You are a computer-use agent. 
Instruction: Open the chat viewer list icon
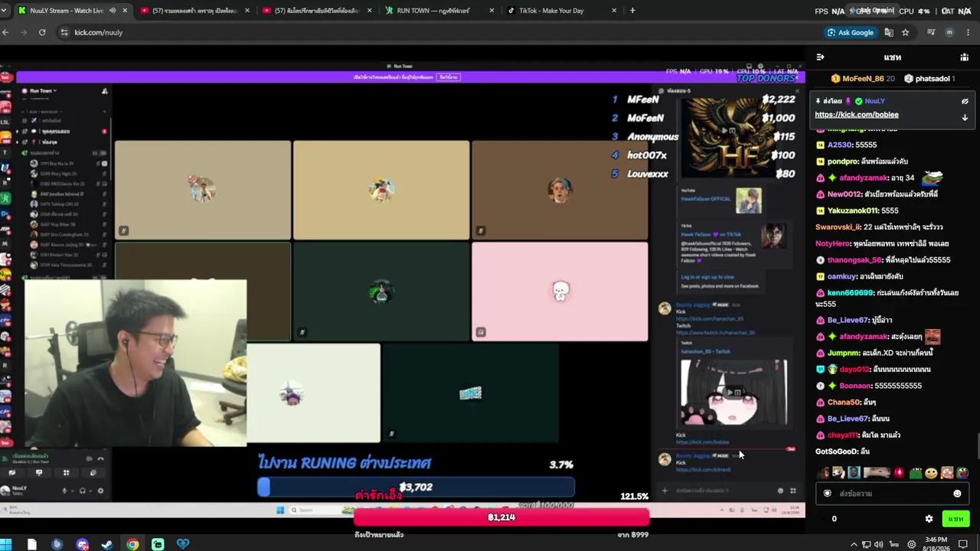(965, 57)
